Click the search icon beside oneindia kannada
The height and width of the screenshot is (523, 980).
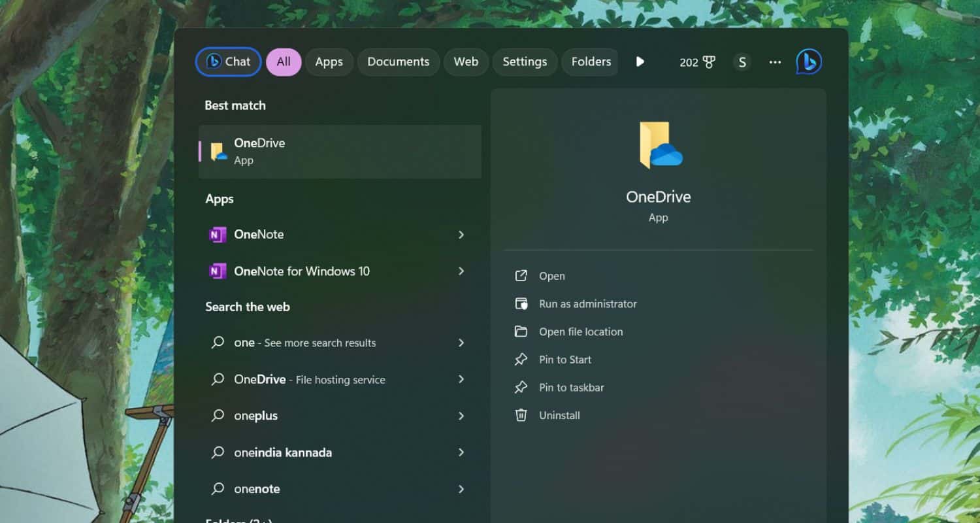(218, 452)
